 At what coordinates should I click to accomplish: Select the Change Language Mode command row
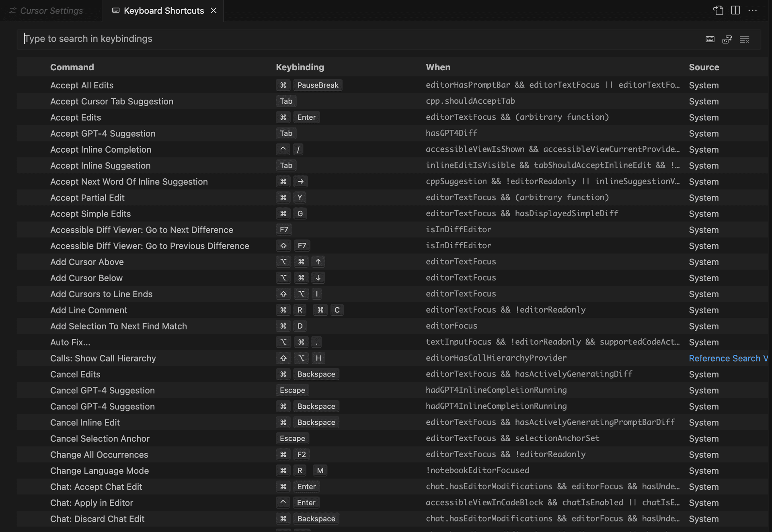tap(99, 471)
